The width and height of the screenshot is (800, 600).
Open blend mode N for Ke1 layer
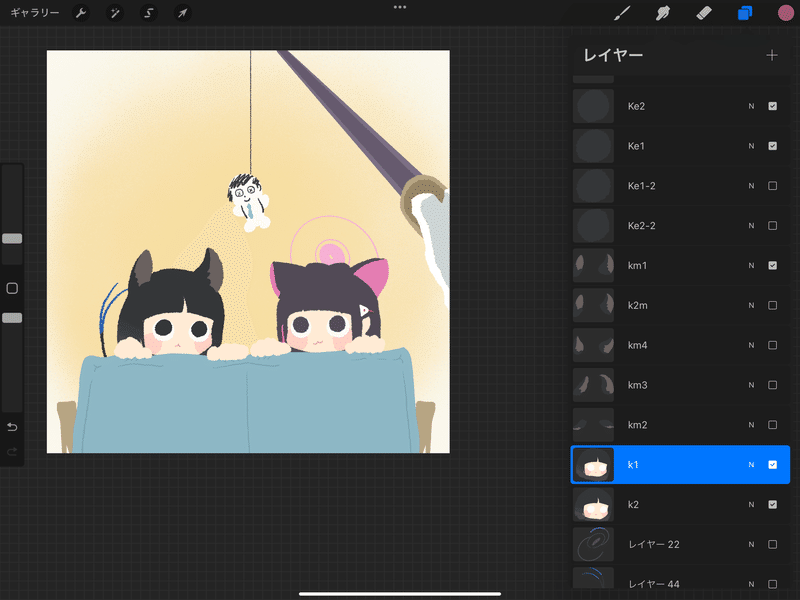(751, 146)
